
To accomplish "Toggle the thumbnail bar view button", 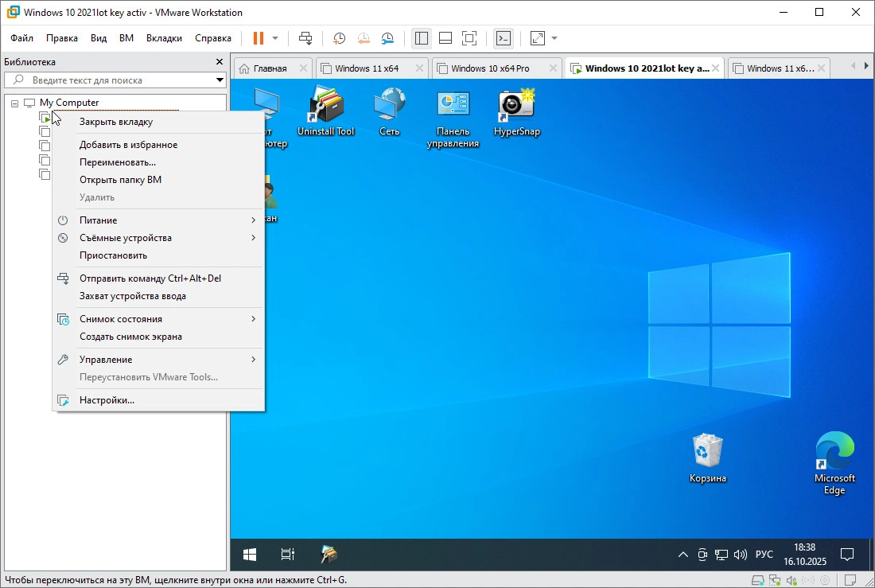I will tap(445, 38).
